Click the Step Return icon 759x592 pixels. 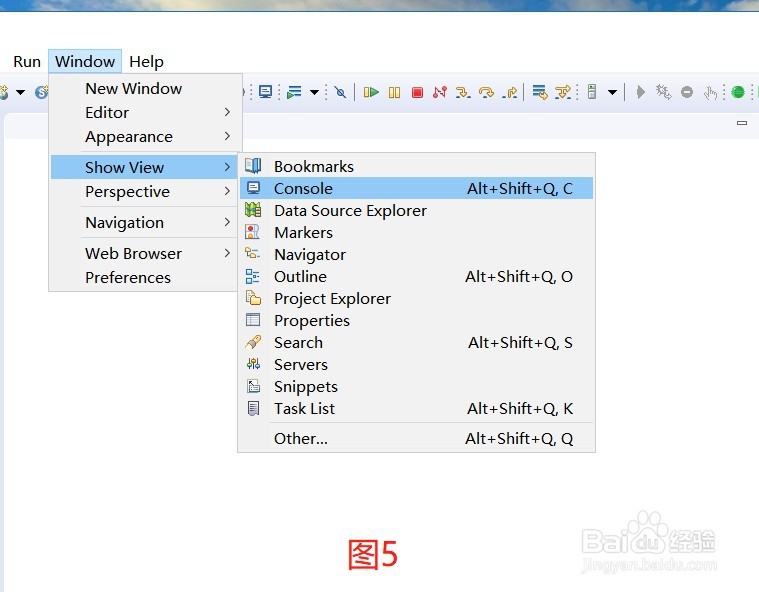click(x=510, y=91)
